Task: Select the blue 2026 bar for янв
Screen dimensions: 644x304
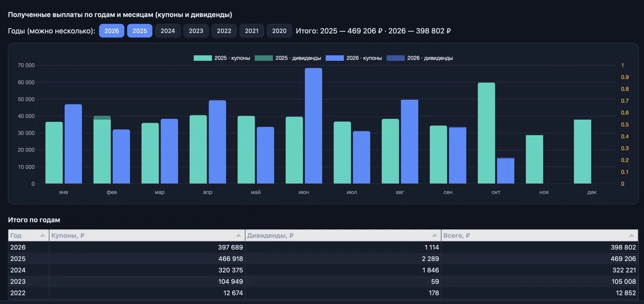Action: pos(73,144)
